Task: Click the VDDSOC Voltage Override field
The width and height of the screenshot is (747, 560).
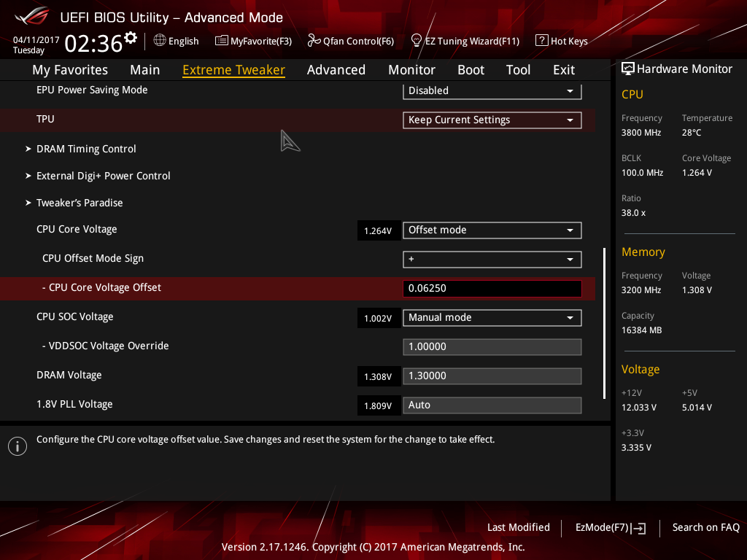Action: [x=492, y=346]
